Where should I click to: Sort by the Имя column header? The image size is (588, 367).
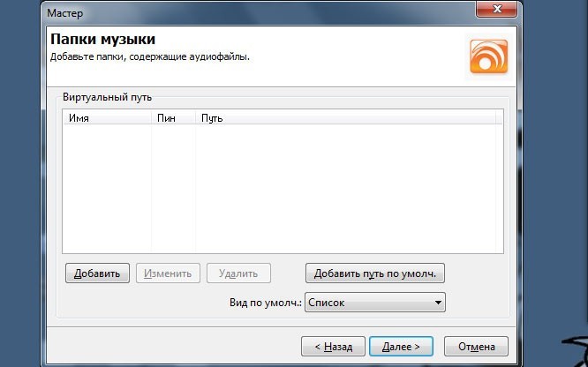tap(106, 117)
